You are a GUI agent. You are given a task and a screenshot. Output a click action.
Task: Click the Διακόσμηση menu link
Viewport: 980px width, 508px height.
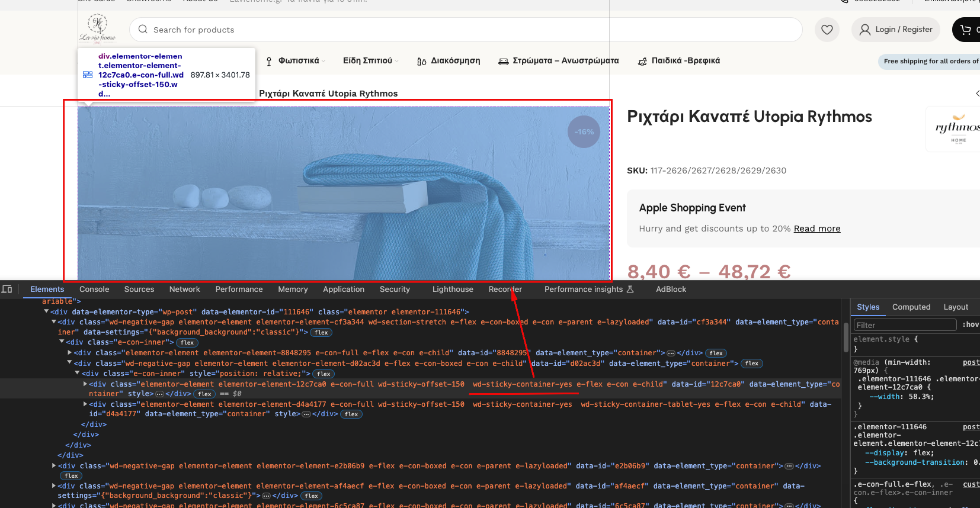coord(456,60)
